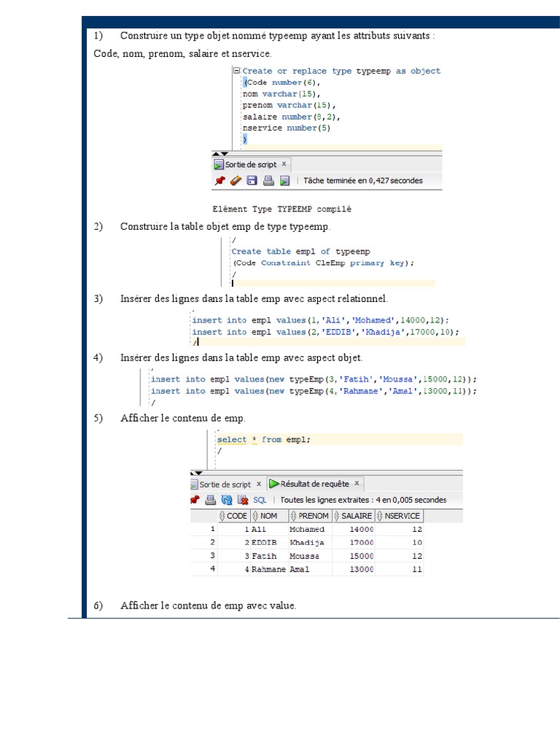Click the 'EDDIB' cell in results
Viewport: 560px width, 747px height.
coord(270,543)
